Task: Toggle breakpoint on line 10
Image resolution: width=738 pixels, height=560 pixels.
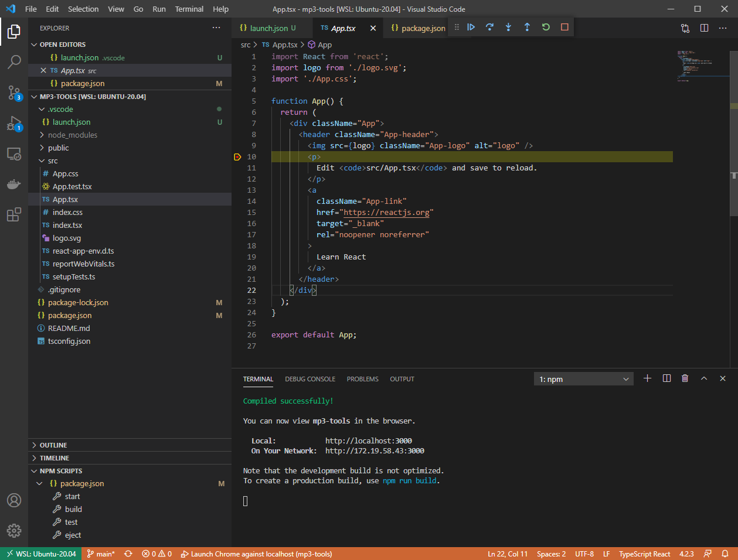Action: click(x=237, y=157)
